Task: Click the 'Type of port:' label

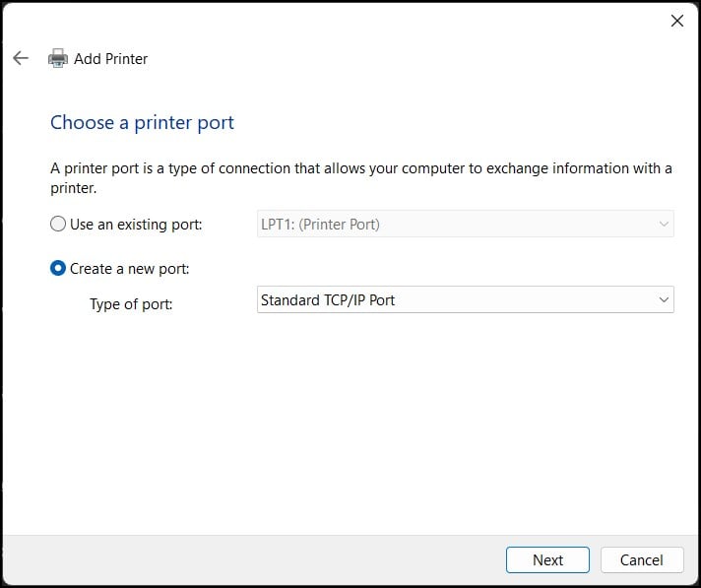Action: click(131, 304)
